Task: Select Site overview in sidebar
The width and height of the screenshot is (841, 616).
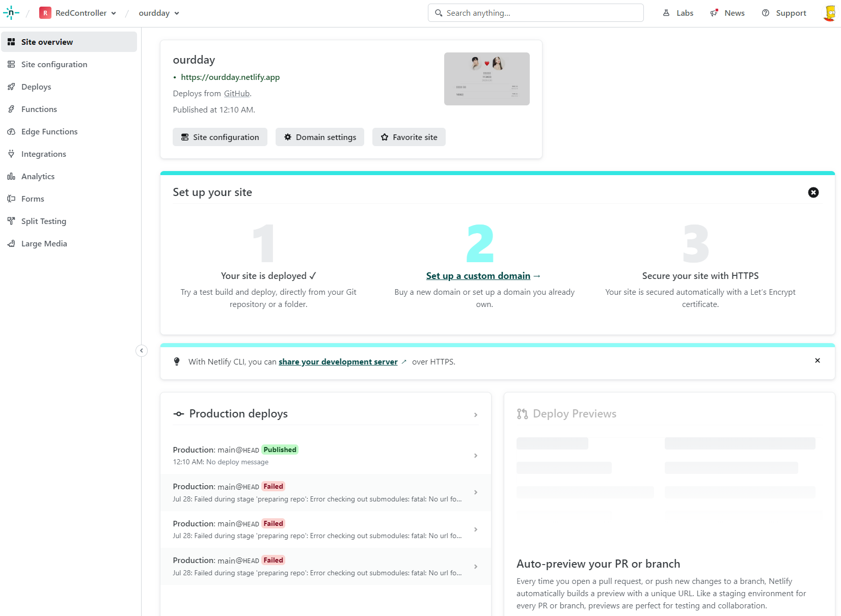Action: coord(69,42)
